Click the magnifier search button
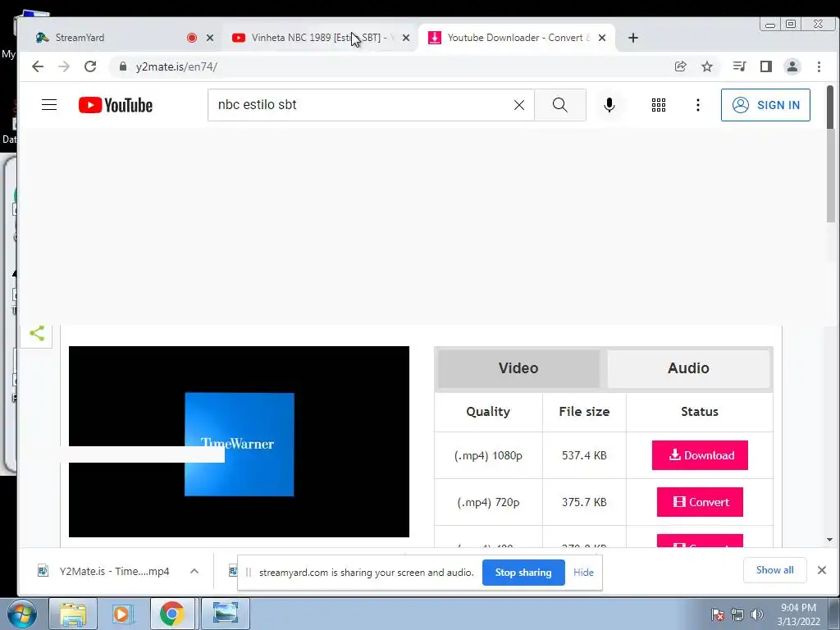840x630 pixels. click(x=559, y=105)
